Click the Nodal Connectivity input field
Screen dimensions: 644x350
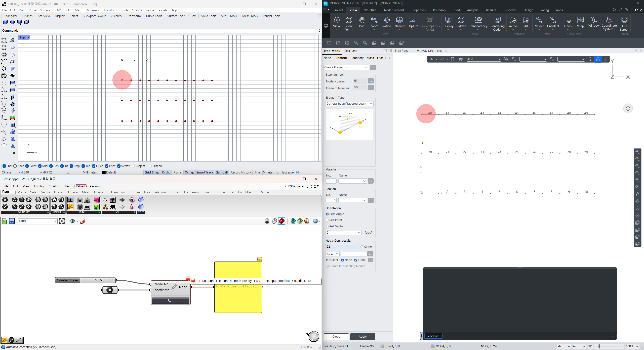coord(342,247)
